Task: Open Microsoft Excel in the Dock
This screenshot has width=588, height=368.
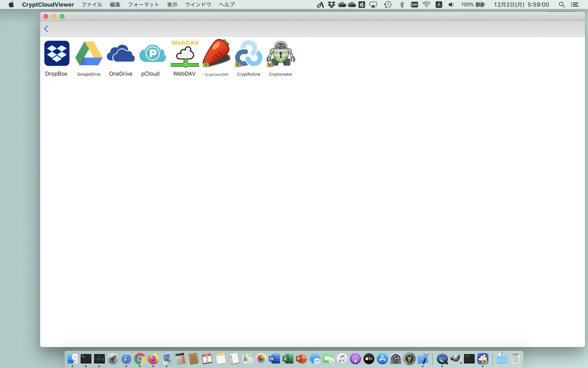Action: 288,358
